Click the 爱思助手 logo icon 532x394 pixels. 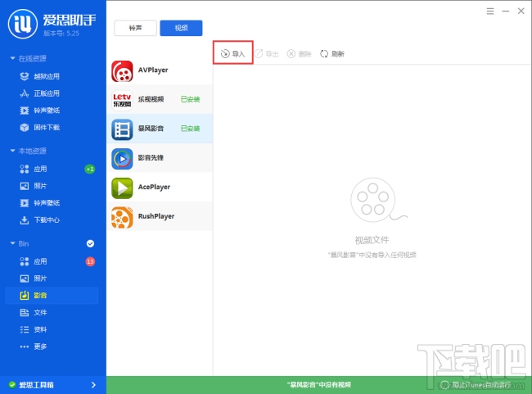pyautogui.click(x=23, y=24)
